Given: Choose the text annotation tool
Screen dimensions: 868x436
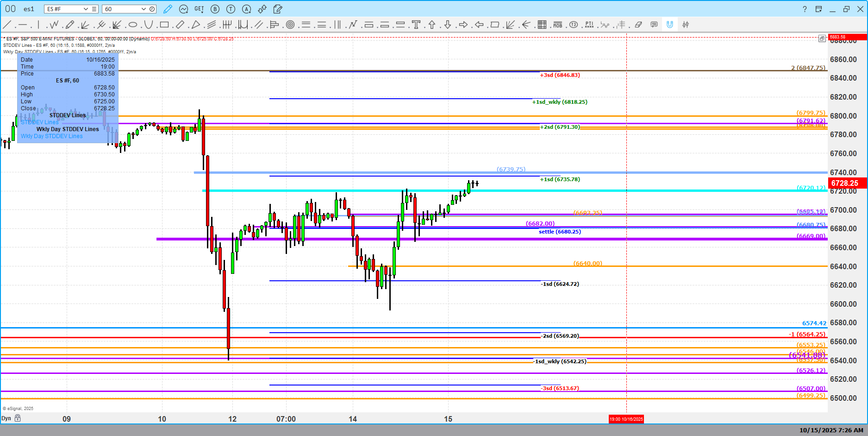Looking at the screenshot, I should (416, 25).
